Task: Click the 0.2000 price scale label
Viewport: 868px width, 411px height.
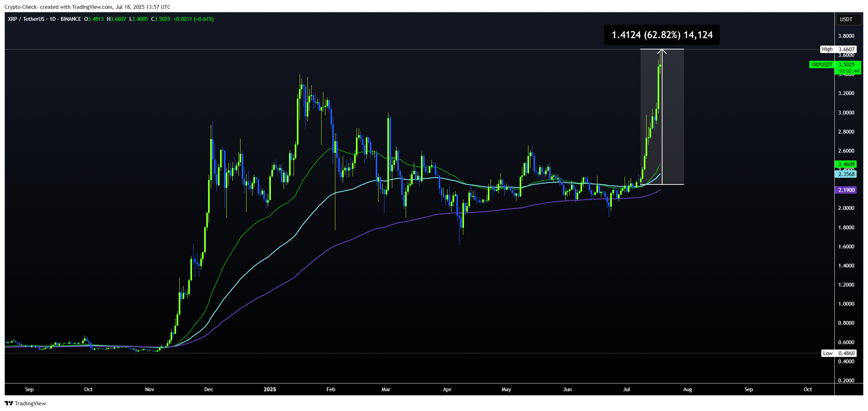Action: 846,380
